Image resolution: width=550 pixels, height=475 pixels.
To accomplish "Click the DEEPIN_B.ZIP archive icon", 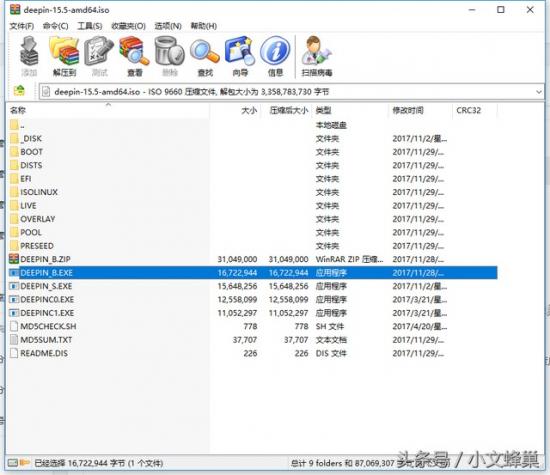I will pos(14,259).
